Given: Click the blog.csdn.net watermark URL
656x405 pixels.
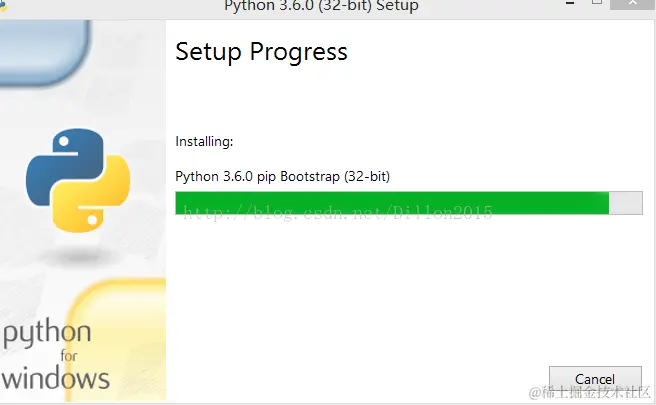Looking at the screenshot, I should [x=338, y=213].
